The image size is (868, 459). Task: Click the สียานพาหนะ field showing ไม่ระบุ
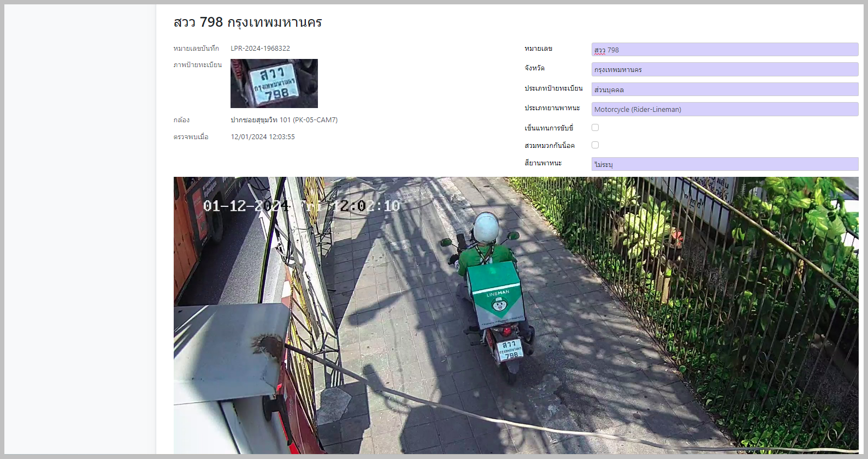[724, 164]
